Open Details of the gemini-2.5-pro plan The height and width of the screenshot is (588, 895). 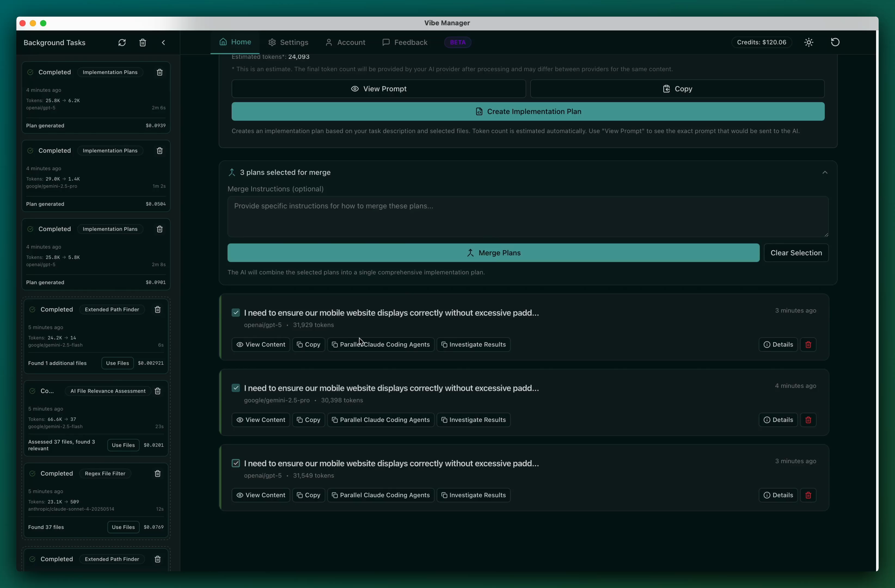pos(778,420)
